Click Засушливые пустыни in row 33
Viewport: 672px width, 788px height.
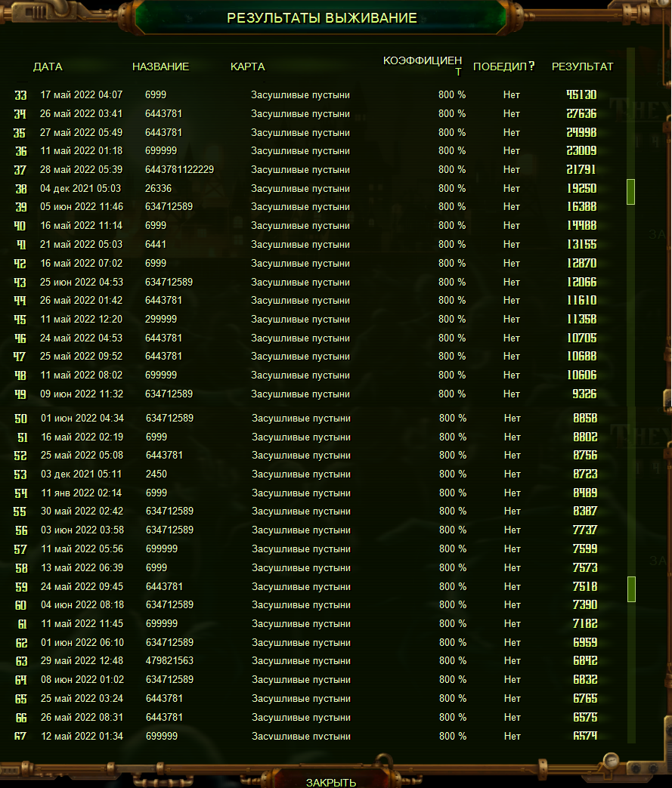coord(300,94)
